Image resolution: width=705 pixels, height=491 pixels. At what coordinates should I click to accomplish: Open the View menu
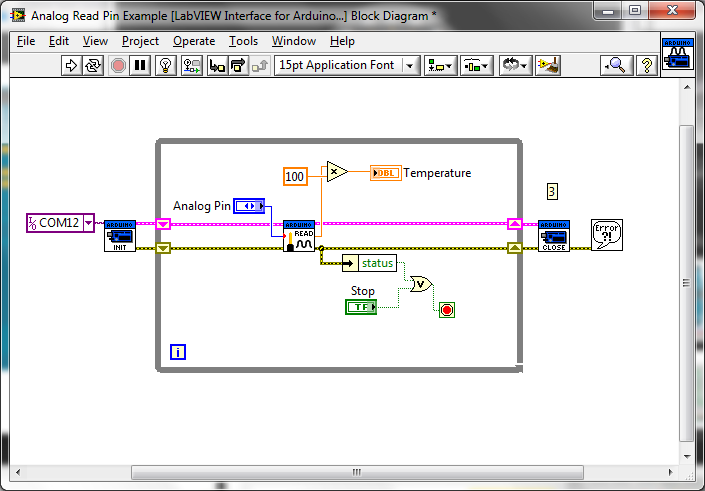95,41
